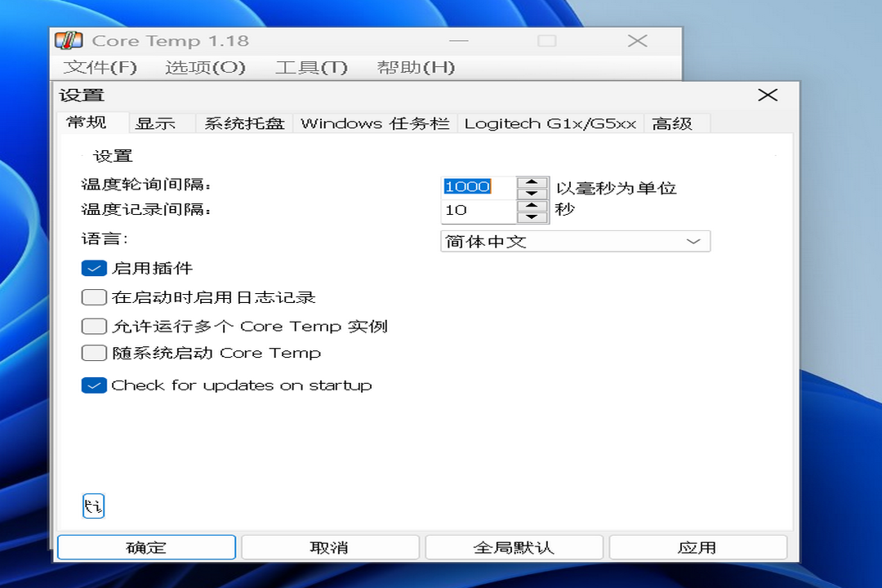882x588 pixels.
Task: Decrease 温度记录间隔 with the down arrow
Action: [x=532, y=216]
